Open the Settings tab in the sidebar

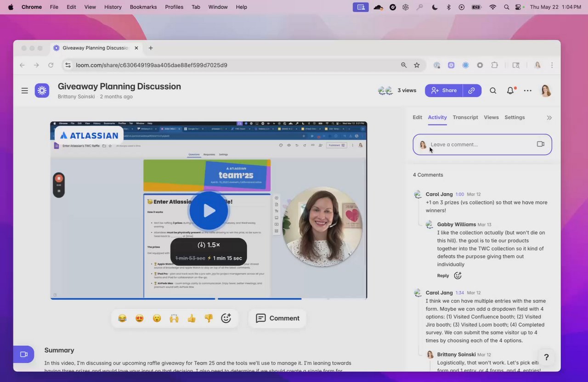(x=514, y=118)
